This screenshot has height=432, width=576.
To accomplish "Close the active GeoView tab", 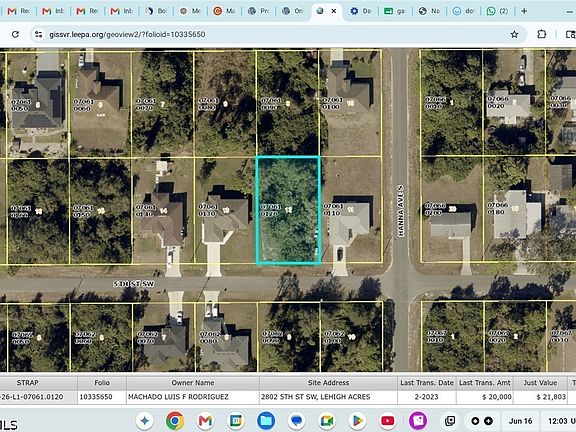I will point(334,11).
